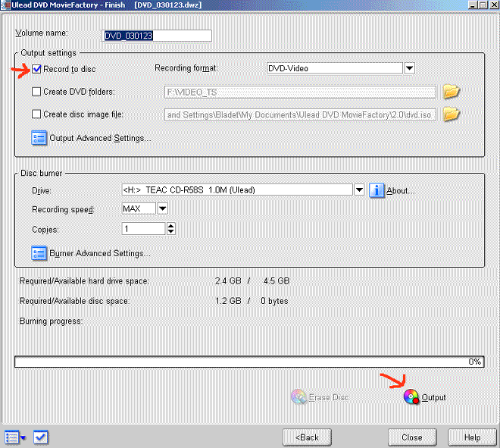Screen dimensions: 500x448
Task: Enable Create DVD folders checkbox
Action: pyautogui.click(x=36, y=92)
